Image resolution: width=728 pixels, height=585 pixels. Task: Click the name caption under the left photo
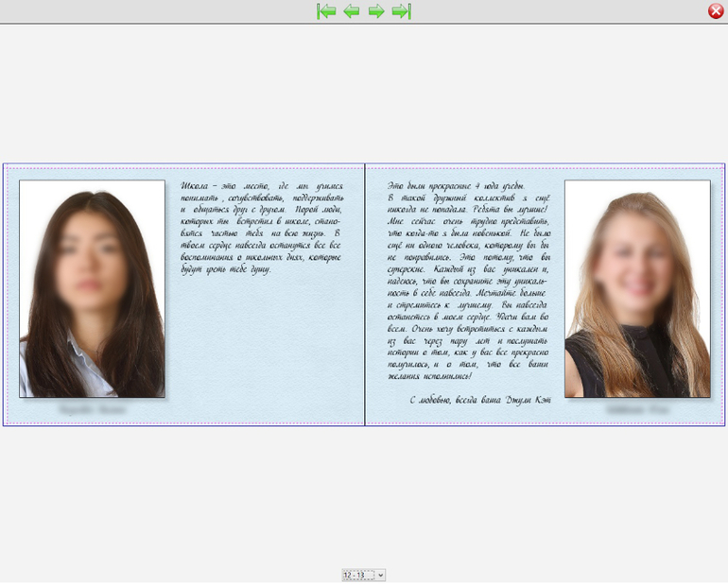click(x=93, y=411)
